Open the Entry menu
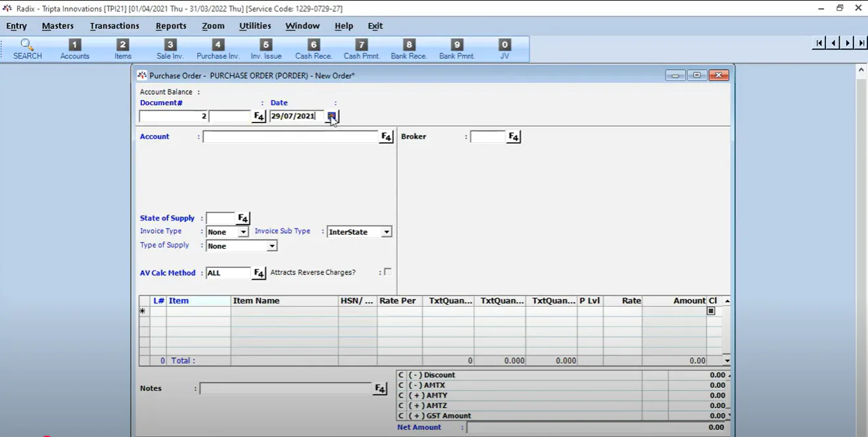The image size is (868, 437). pos(16,26)
